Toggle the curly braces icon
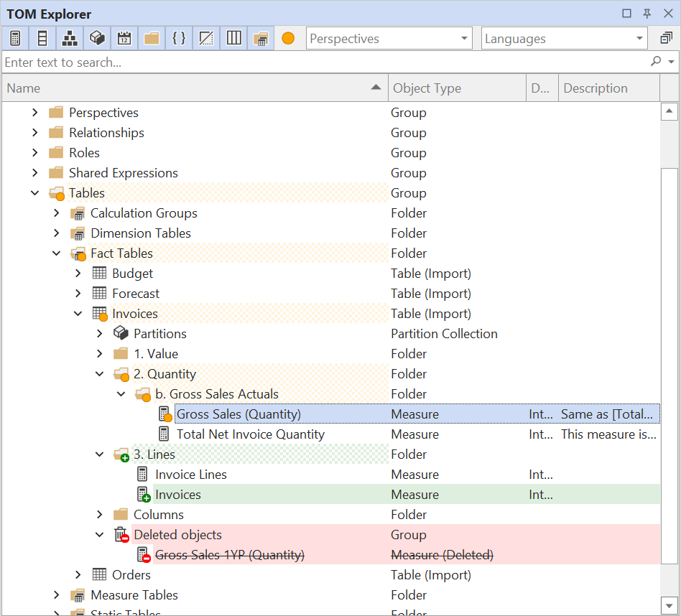The width and height of the screenshot is (681, 616). coord(179,38)
